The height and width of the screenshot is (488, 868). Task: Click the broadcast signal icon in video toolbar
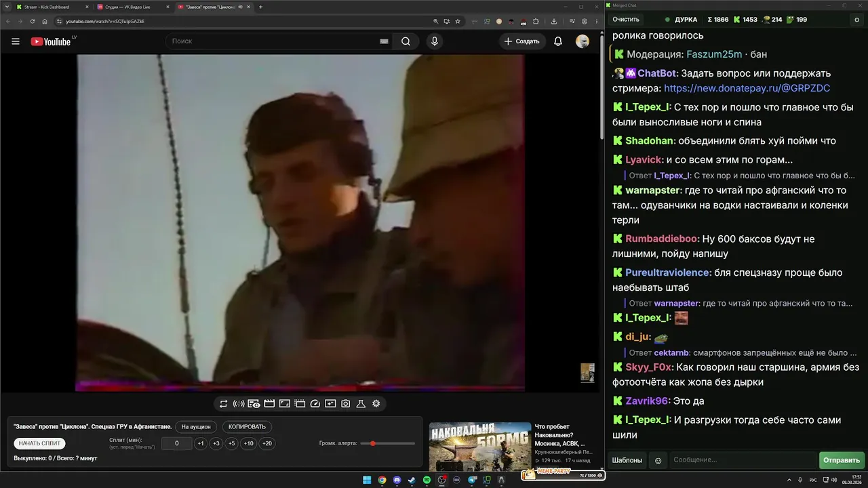pyautogui.click(x=239, y=404)
